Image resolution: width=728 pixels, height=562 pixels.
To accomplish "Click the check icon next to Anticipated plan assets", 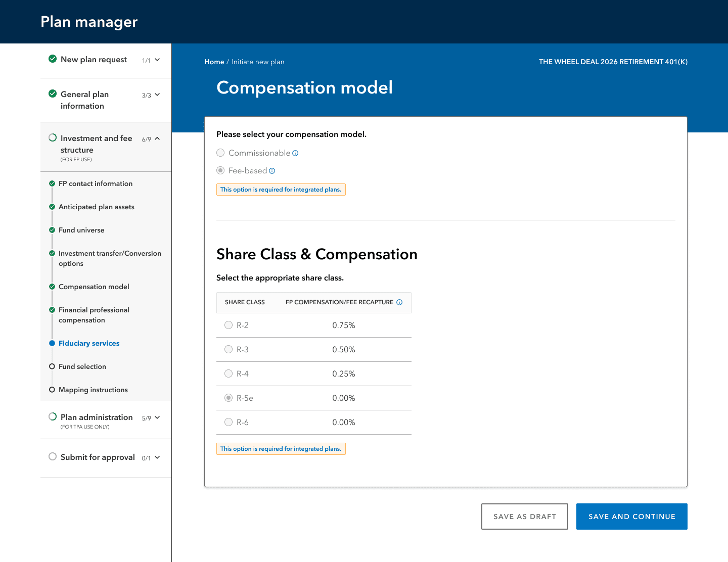I will pos(52,207).
